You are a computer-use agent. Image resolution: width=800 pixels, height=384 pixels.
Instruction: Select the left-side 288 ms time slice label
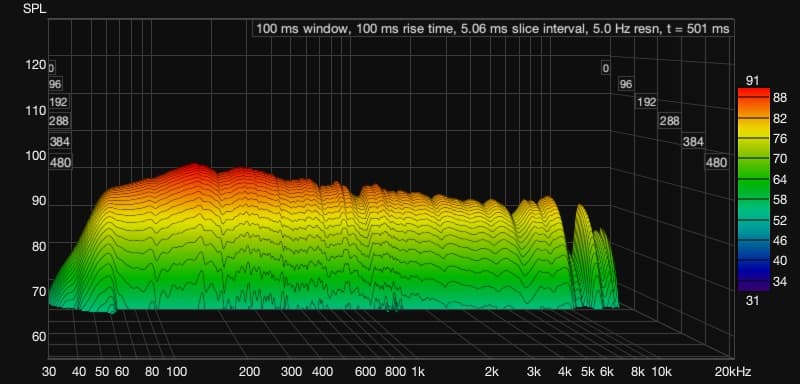pyautogui.click(x=59, y=121)
